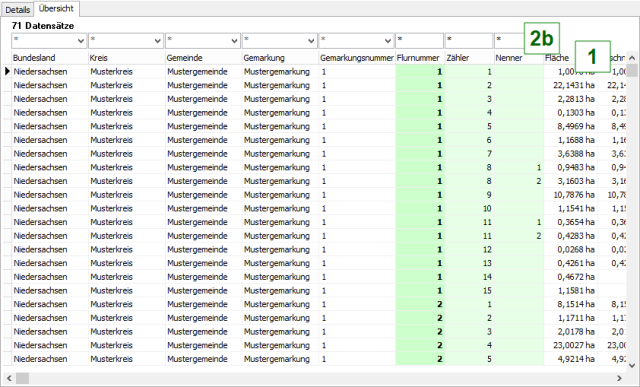Click Nenner 2 in the 0,4283 ha row
The height and width of the screenshot is (387, 640).
pos(519,236)
